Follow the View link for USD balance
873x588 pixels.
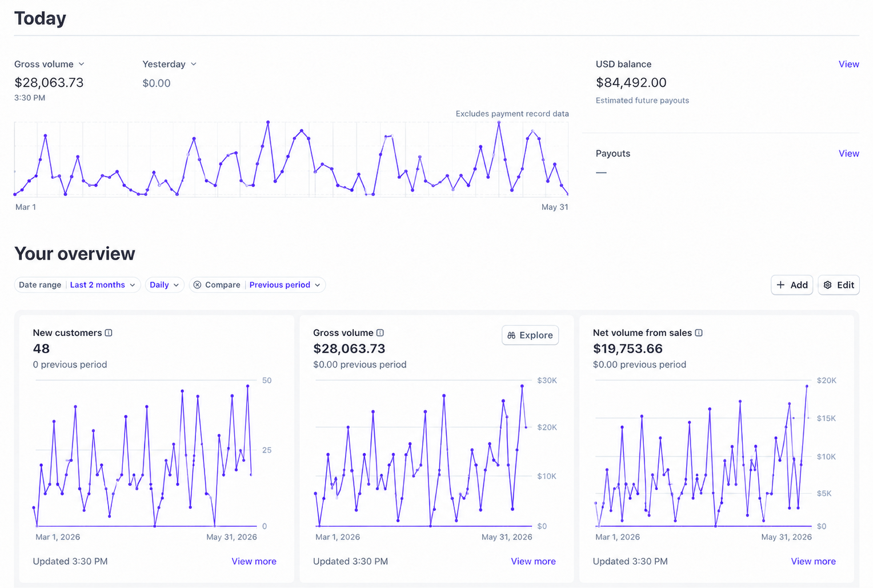pyautogui.click(x=848, y=64)
